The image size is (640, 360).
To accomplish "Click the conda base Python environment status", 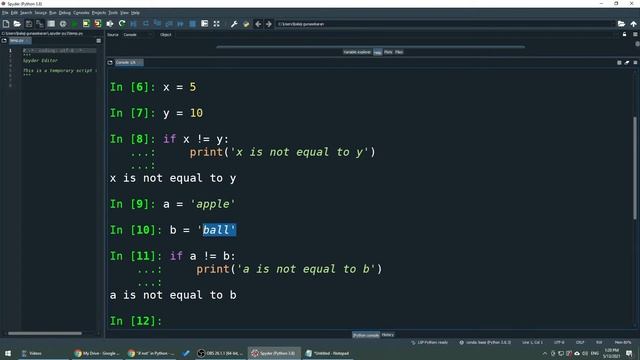I will click(485, 342).
